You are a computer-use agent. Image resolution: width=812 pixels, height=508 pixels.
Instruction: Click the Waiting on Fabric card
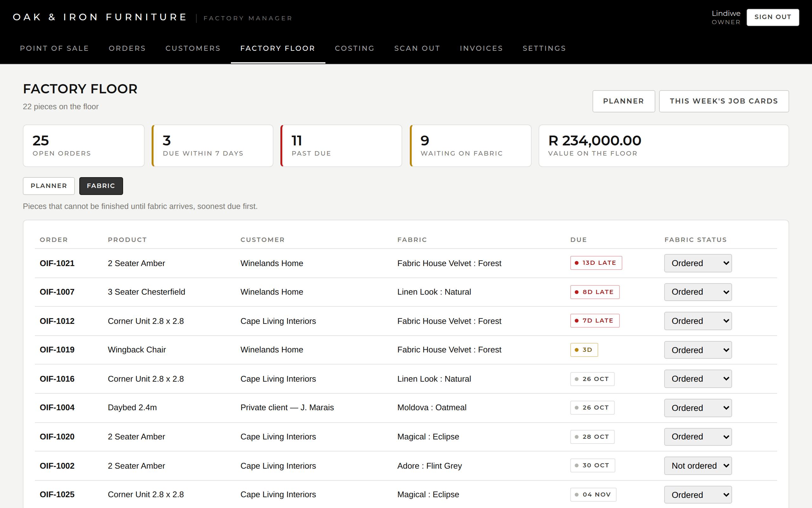[470, 146]
